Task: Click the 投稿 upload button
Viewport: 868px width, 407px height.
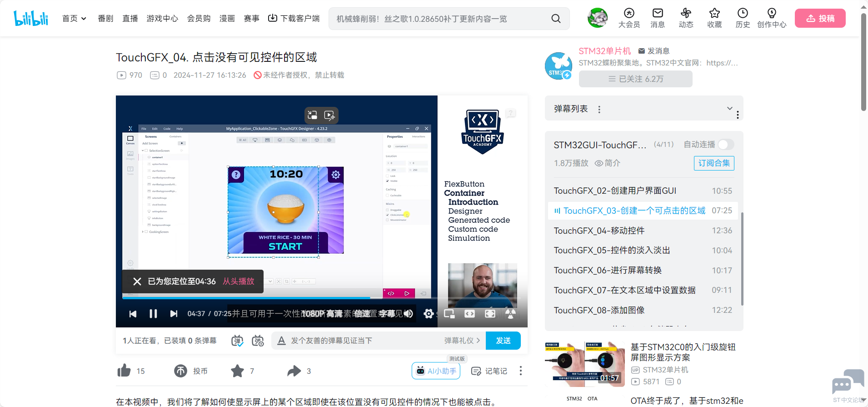Action: pos(820,18)
